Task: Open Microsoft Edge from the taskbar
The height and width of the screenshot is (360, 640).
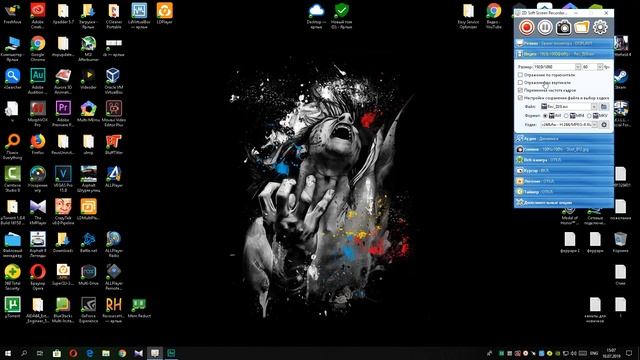Action: (89, 353)
